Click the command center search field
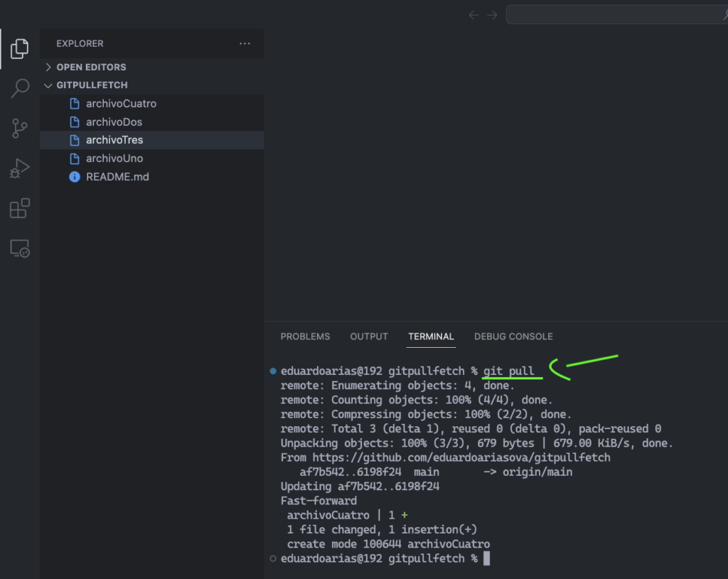This screenshot has width=728, height=579. click(x=617, y=14)
